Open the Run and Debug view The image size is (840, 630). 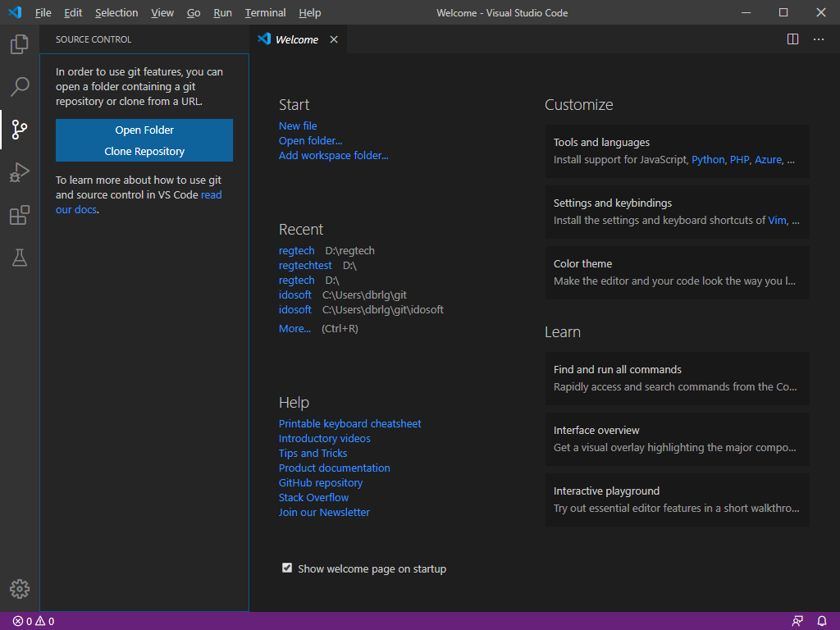(x=20, y=172)
